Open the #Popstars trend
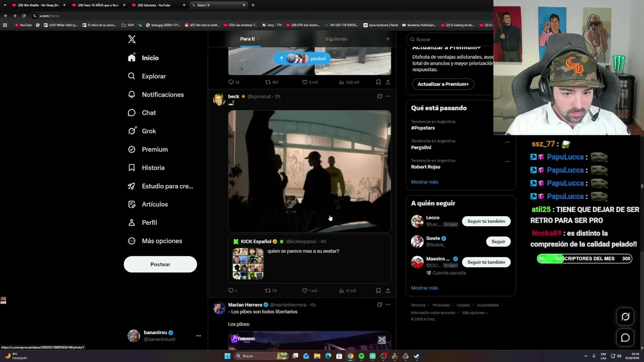This screenshot has width=644, height=362. tap(423, 128)
